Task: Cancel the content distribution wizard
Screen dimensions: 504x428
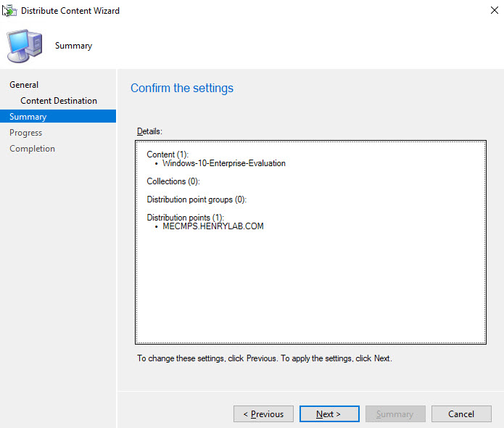Action: (460, 414)
